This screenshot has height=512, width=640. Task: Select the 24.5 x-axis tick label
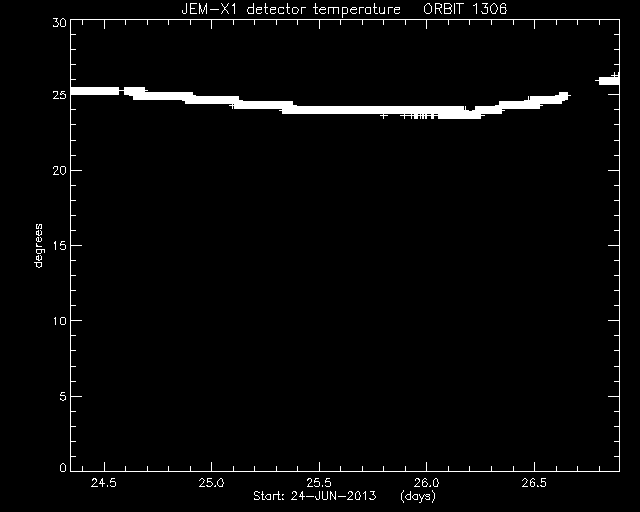[104, 483]
